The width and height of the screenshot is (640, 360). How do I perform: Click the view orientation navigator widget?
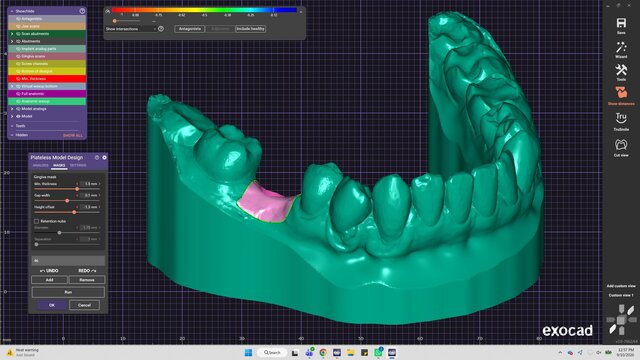pyautogui.click(x=621, y=320)
